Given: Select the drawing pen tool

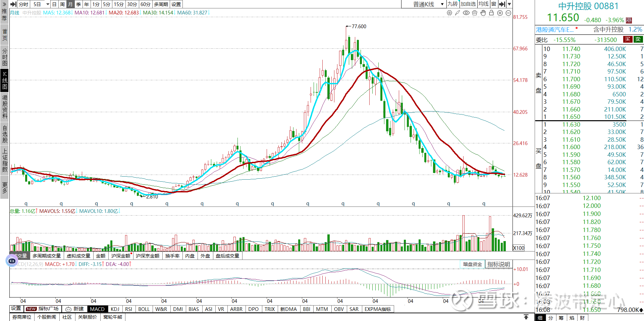Looking at the screenshot, I should click(x=458, y=13).
